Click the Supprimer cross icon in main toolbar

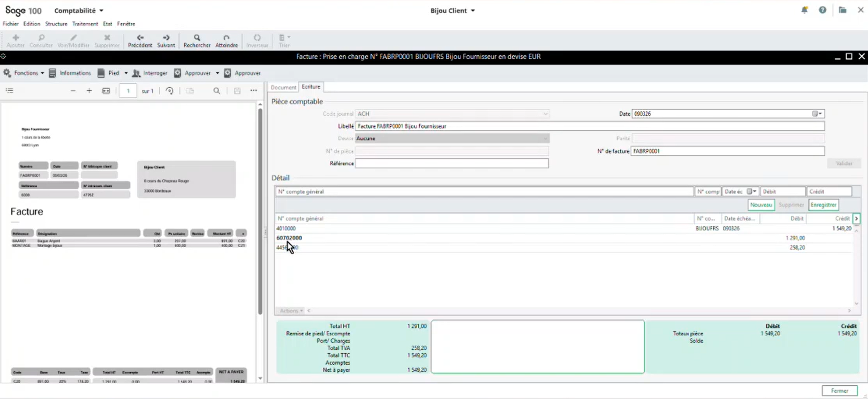point(107,38)
